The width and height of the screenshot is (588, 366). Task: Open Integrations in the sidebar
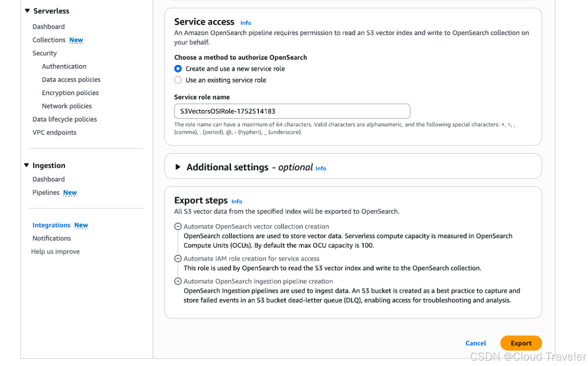click(52, 225)
